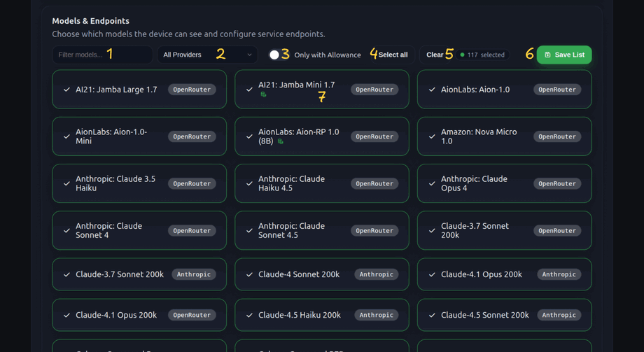Click the checkmark icon on Claude-4 Sonnet 200k
Screen dimensions: 644x352
(x=249, y=274)
